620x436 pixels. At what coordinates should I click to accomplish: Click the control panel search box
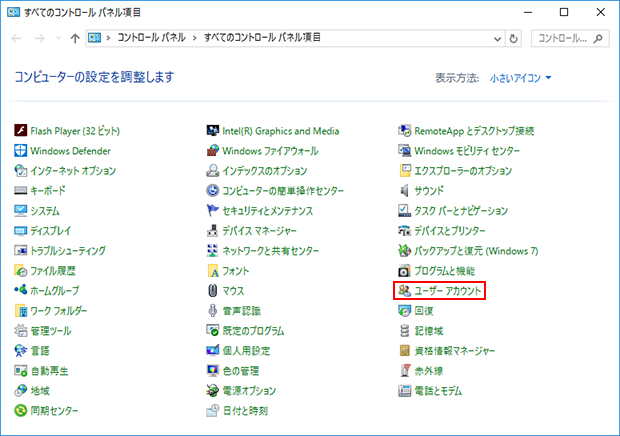tap(570, 38)
